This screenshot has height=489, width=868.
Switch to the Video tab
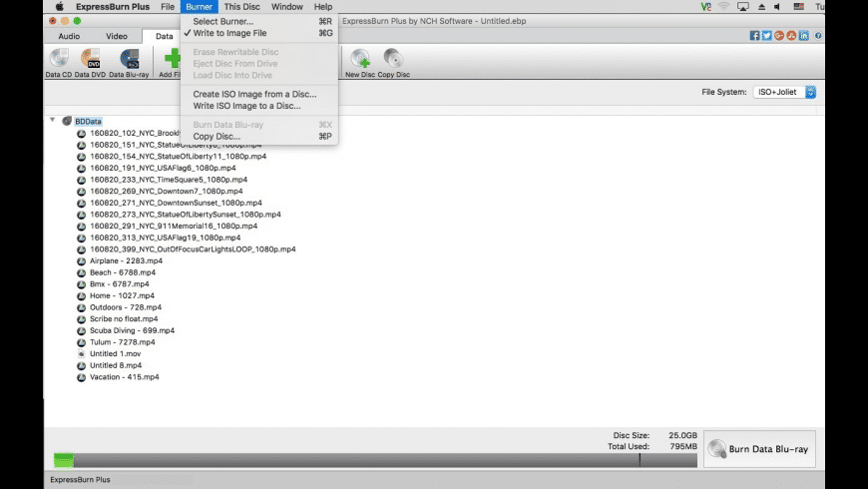pos(117,36)
